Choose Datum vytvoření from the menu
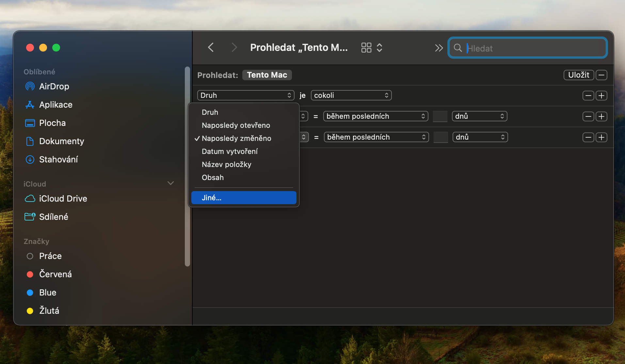Image resolution: width=625 pixels, height=364 pixels. (244, 151)
